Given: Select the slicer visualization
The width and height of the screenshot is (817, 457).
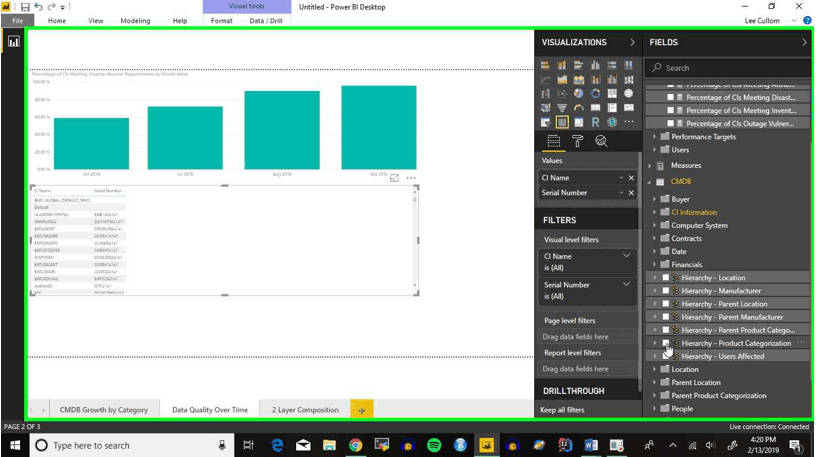Looking at the screenshot, I should (x=545, y=122).
